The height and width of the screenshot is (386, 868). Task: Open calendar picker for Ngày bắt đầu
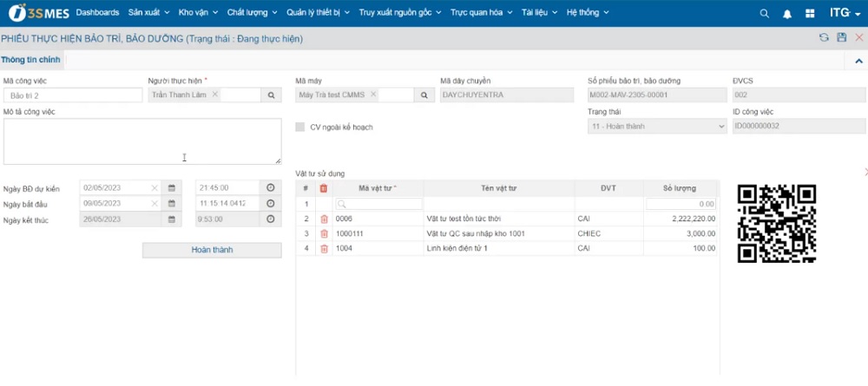tap(172, 204)
